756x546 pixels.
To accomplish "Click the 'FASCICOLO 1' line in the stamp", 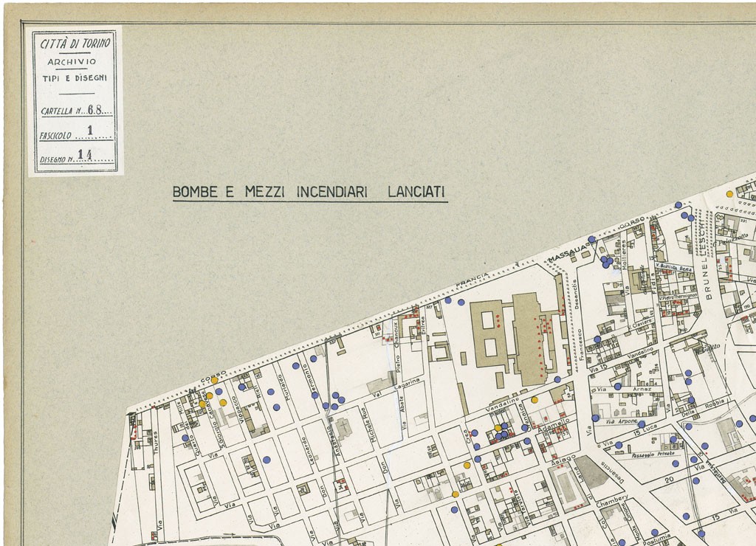I will [76, 133].
